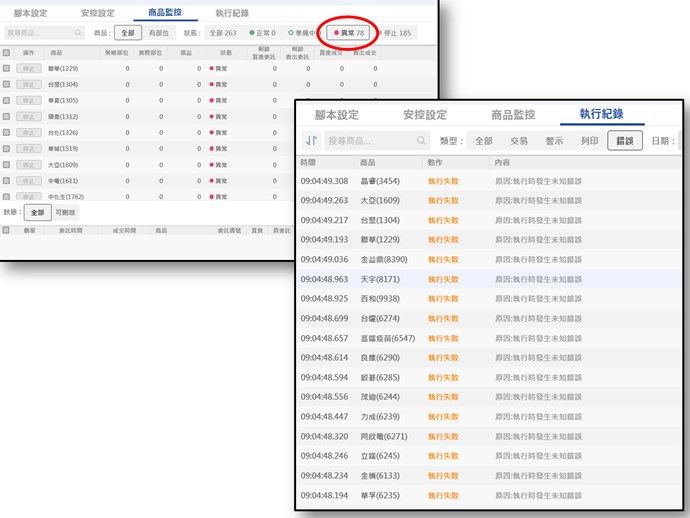690x518 pixels.
Task: Tick the checkbox for 大亞(1609) row
Action: pyautogui.click(x=7, y=165)
